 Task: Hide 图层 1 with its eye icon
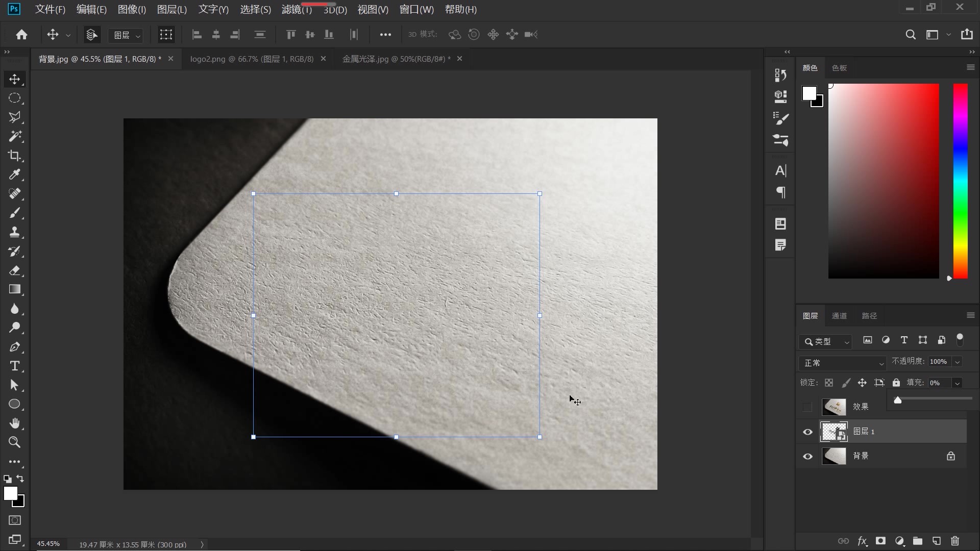point(807,432)
